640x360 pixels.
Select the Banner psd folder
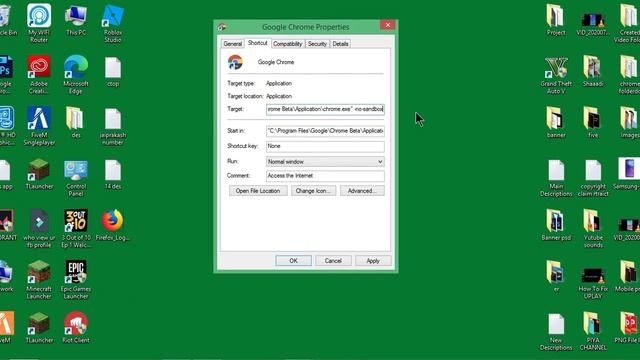556,225
